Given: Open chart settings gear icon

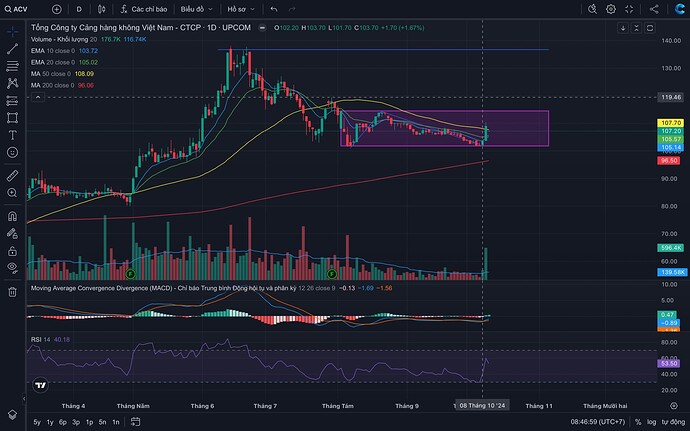Looking at the screenshot, I should point(611,9).
